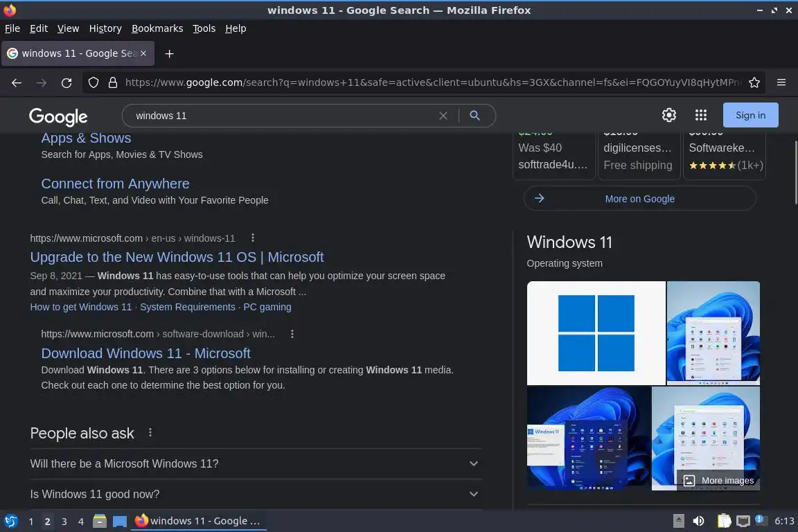798x532 pixels.
Task: Open the Google apps grid icon
Action: 701,115
